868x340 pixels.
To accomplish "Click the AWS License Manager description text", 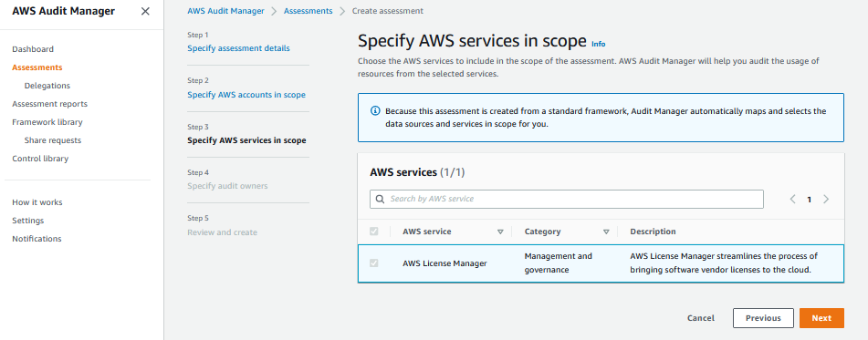I will click(724, 263).
